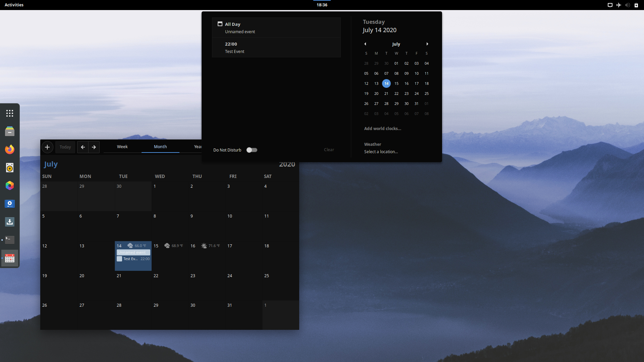Screen dimensions: 644x362
Task: Switch to the Week view tab
Action: [122, 147]
